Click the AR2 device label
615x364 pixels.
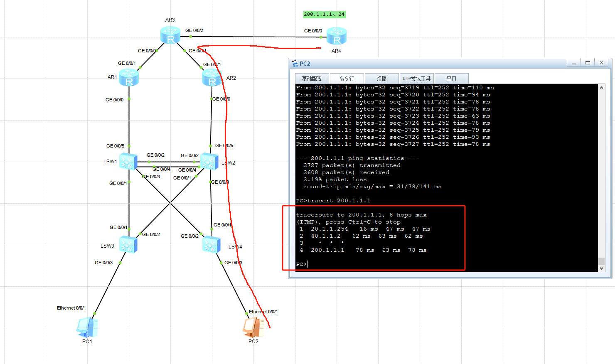pos(231,78)
